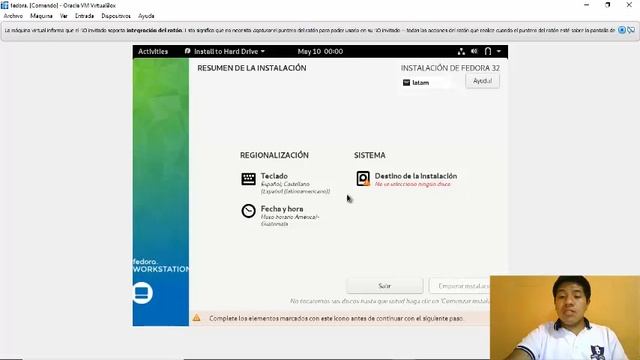Click the Empezar instalación button
640x360 pixels.
pyautogui.click(x=460, y=286)
